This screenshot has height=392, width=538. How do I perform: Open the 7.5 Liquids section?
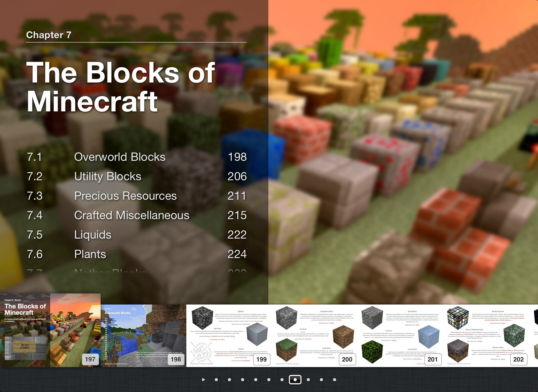(x=93, y=235)
